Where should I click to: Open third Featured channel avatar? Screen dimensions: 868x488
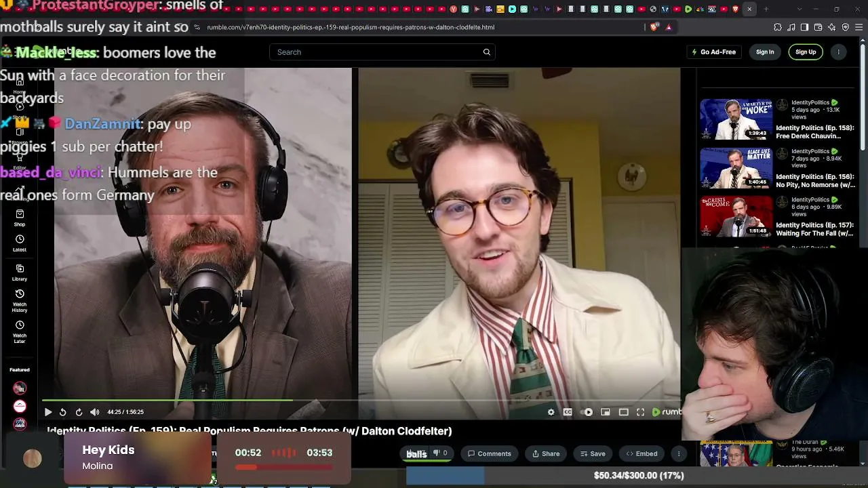(20, 424)
